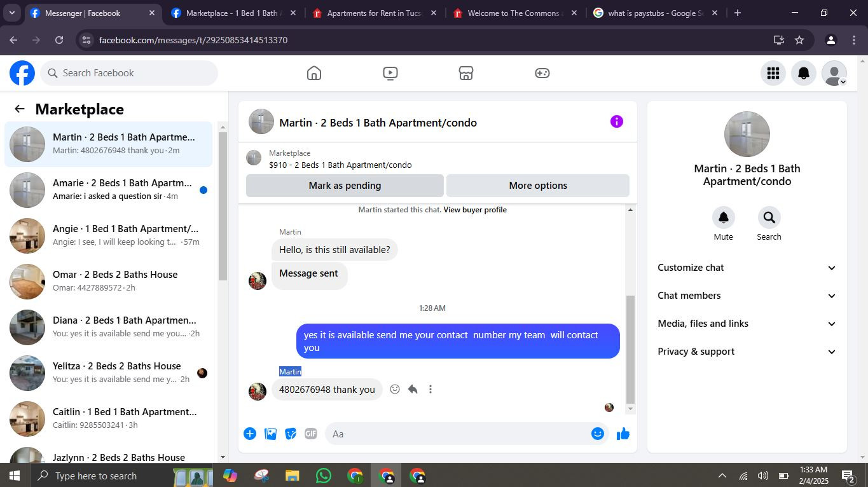Expand Chat members section
Image resolution: width=868 pixels, height=487 pixels.
coord(747,296)
